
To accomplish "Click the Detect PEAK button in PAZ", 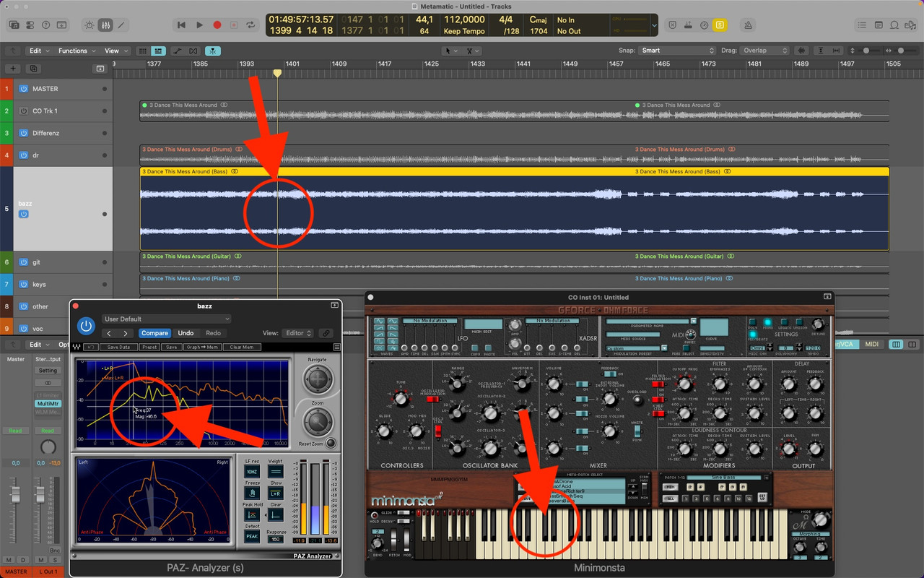I will tap(252, 537).
